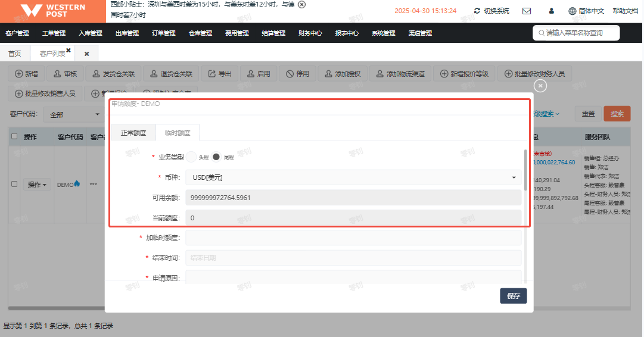Image resolution: width=644 pixels, height=337 pixels.
Task: Click the orange 搜索 button
Action: (x=617, y=114)
